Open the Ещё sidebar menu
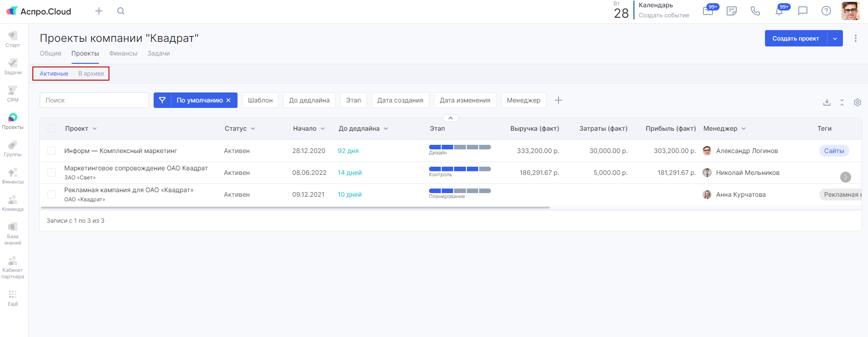Viewport: 868px width, 337px height. (13, 298)
